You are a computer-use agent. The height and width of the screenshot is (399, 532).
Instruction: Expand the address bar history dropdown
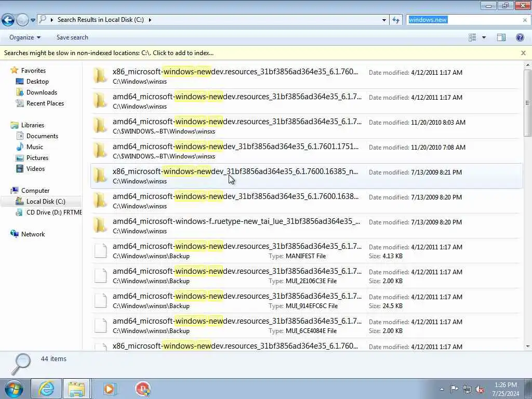[x=384, y=20]
